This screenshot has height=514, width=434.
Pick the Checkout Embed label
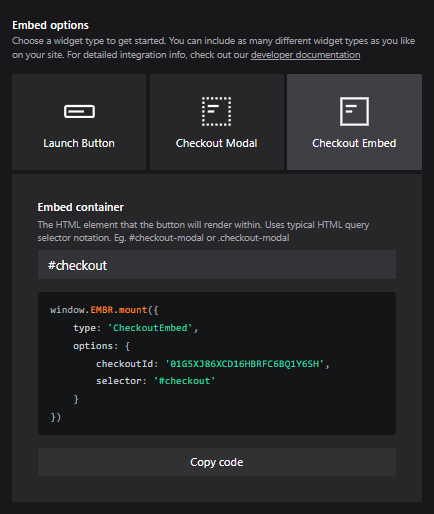click(354, 143)
